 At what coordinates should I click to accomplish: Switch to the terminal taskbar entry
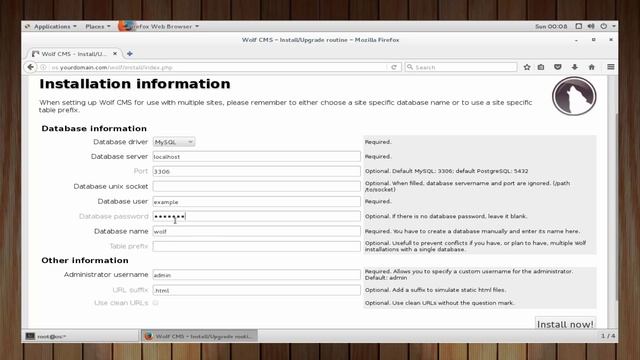point(81,336)
